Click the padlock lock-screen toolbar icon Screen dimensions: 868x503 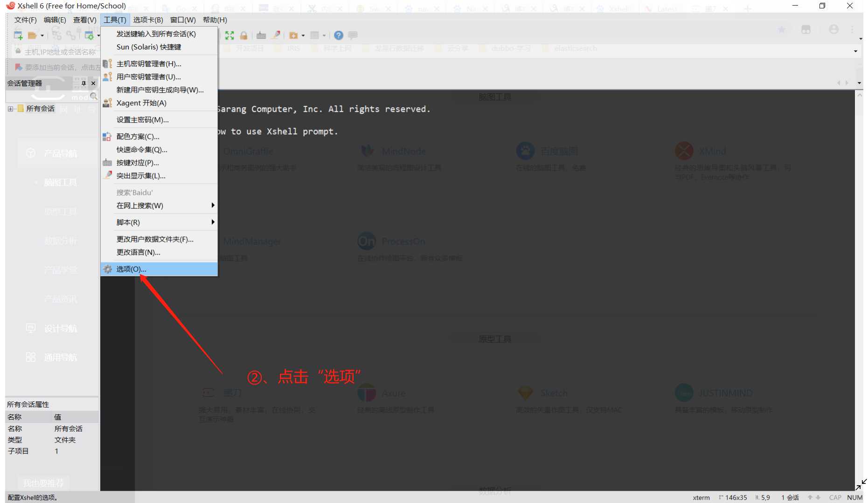coord(243,35)
